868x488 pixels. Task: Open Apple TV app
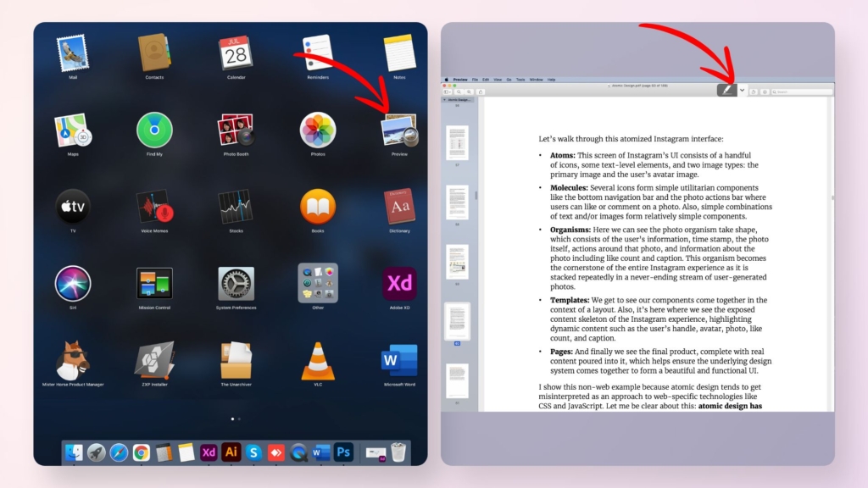point(73,207)
